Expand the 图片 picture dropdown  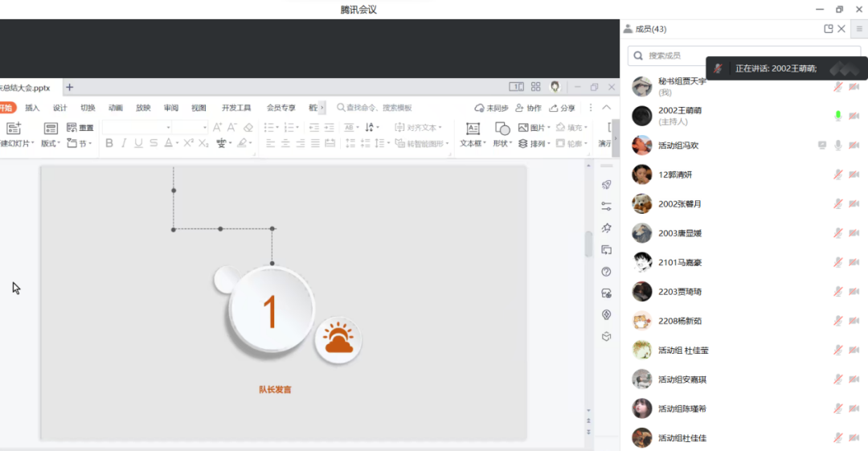click(x=551, y=128)
